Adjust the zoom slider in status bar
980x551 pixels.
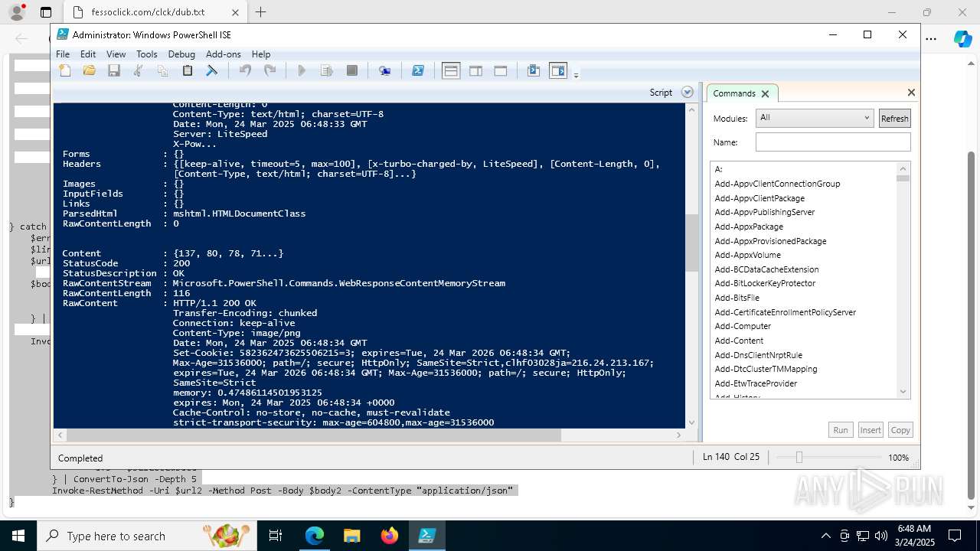799,457
